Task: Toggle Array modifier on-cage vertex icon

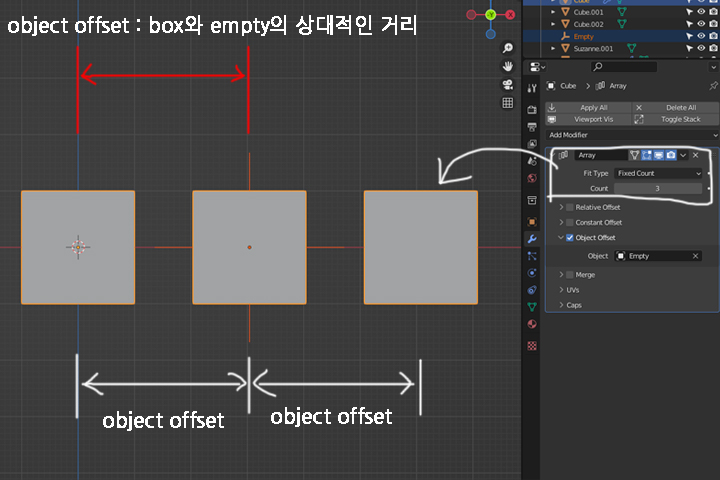Action: 634,155
